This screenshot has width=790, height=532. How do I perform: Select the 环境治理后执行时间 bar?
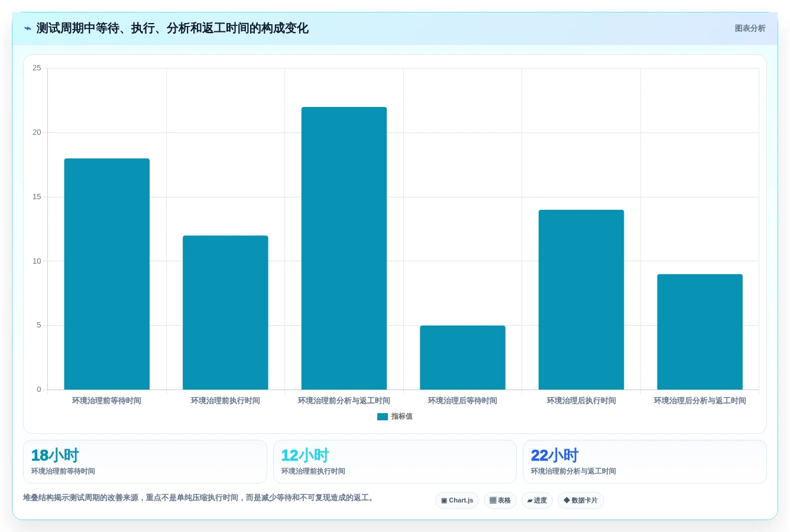pos(581,300)
